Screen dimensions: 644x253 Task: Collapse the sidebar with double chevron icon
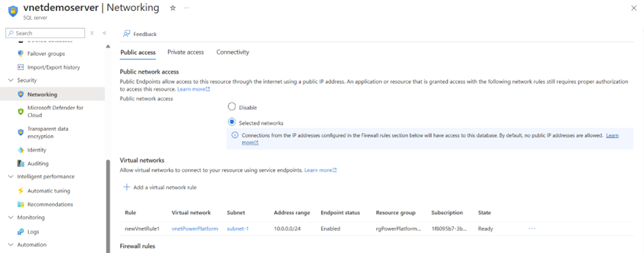pos(104,33)
